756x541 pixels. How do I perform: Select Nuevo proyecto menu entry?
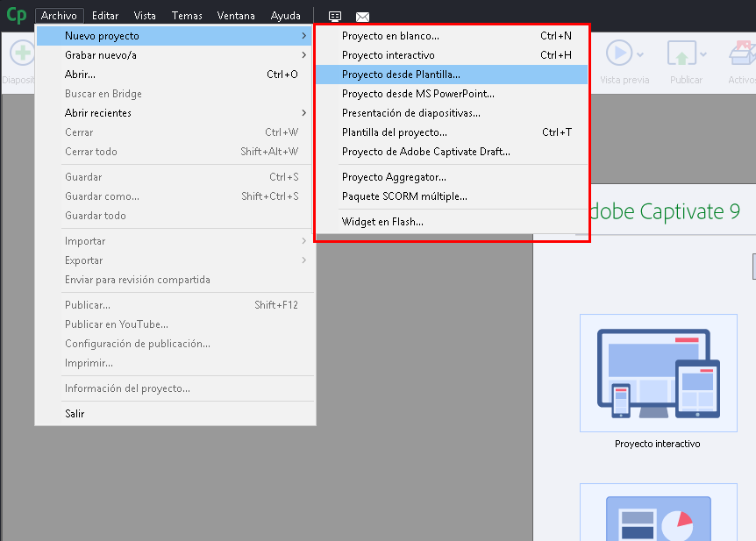174,36
